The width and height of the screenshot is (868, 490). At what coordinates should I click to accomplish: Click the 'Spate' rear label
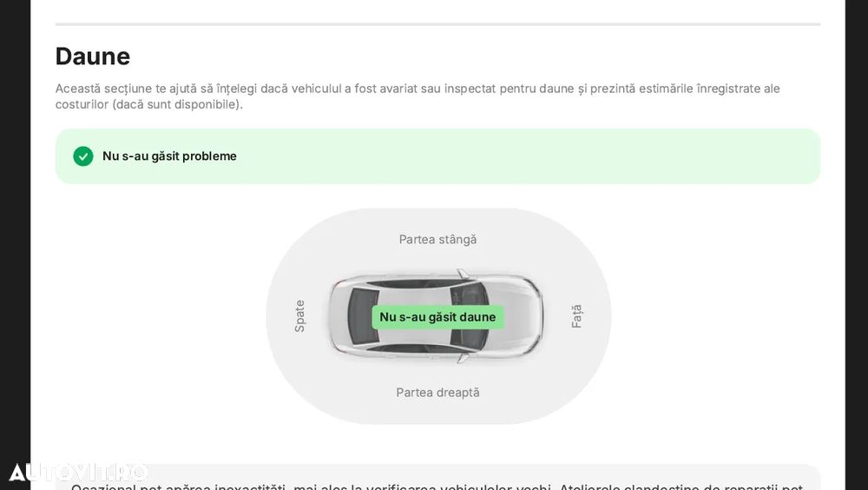tap(299, 316)
